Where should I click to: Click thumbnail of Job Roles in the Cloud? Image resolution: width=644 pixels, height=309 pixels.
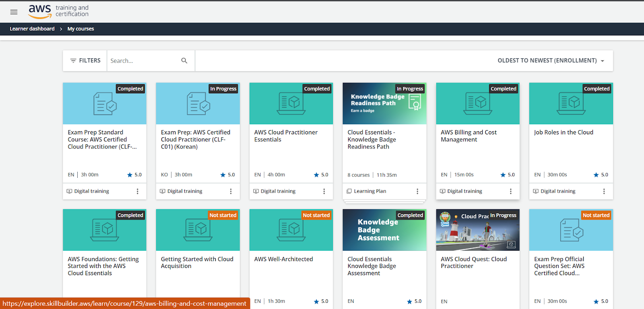coord(571,104)
